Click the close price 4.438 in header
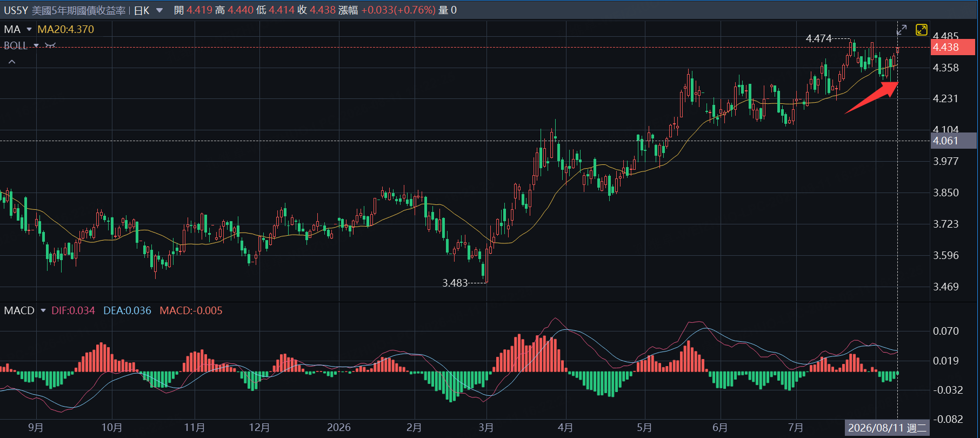 [x=323, y=10]
